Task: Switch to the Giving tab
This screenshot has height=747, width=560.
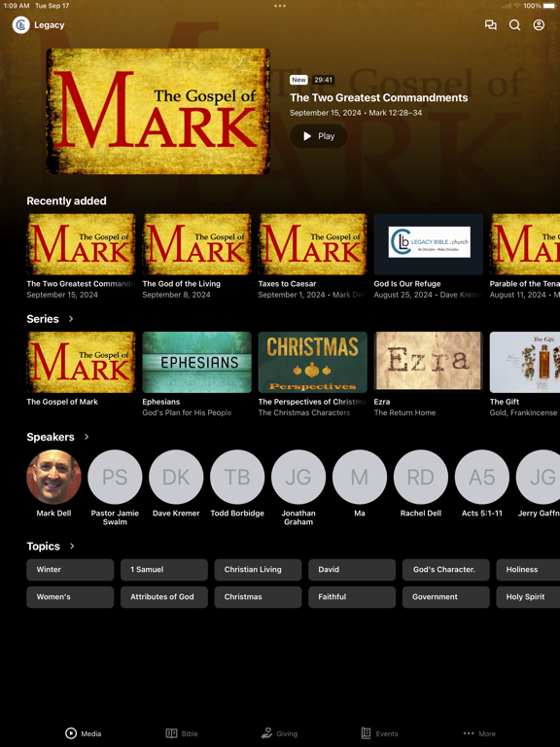Action: coord(280,733)
